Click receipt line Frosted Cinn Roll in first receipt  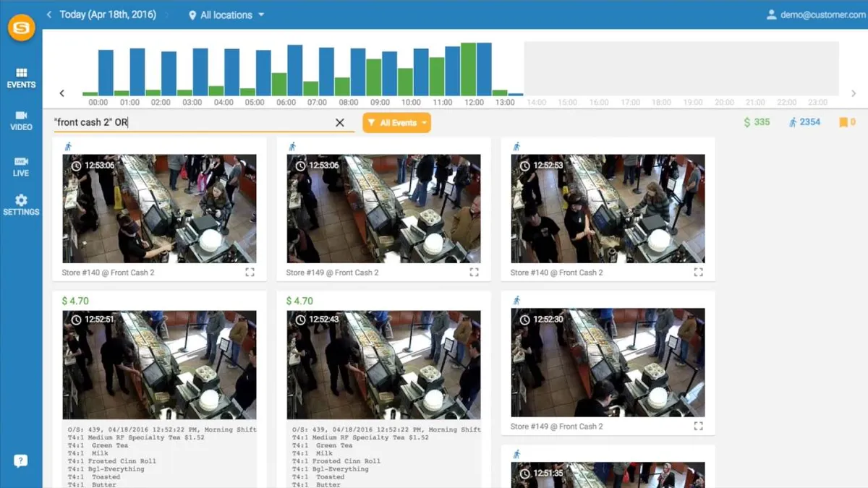pyautogui.click(x=112, y=461)
